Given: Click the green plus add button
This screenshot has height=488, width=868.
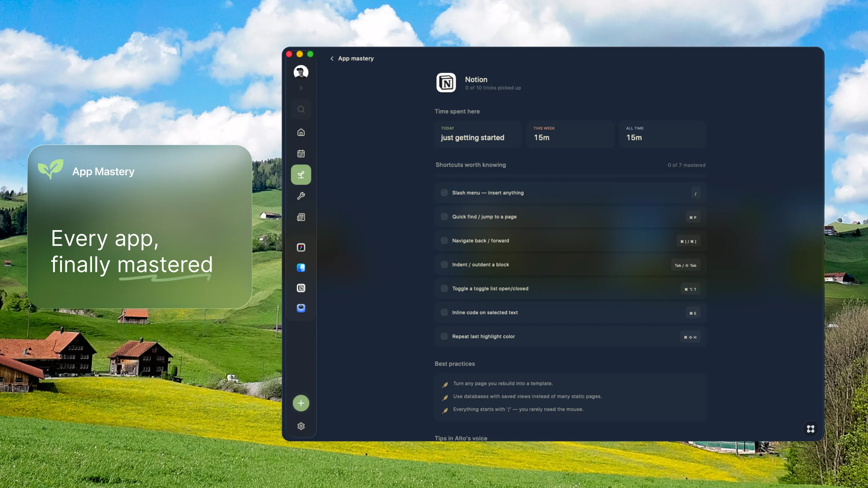Looking at the screenshot, I should click(301, 403).
